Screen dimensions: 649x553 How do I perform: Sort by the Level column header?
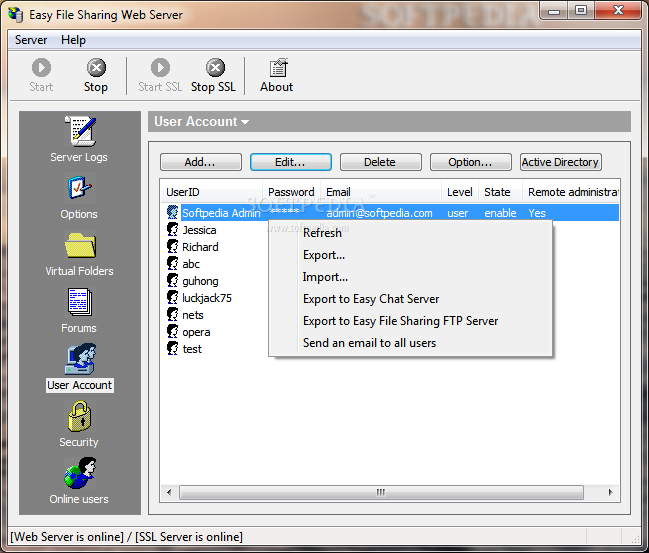tap(460, 192)
